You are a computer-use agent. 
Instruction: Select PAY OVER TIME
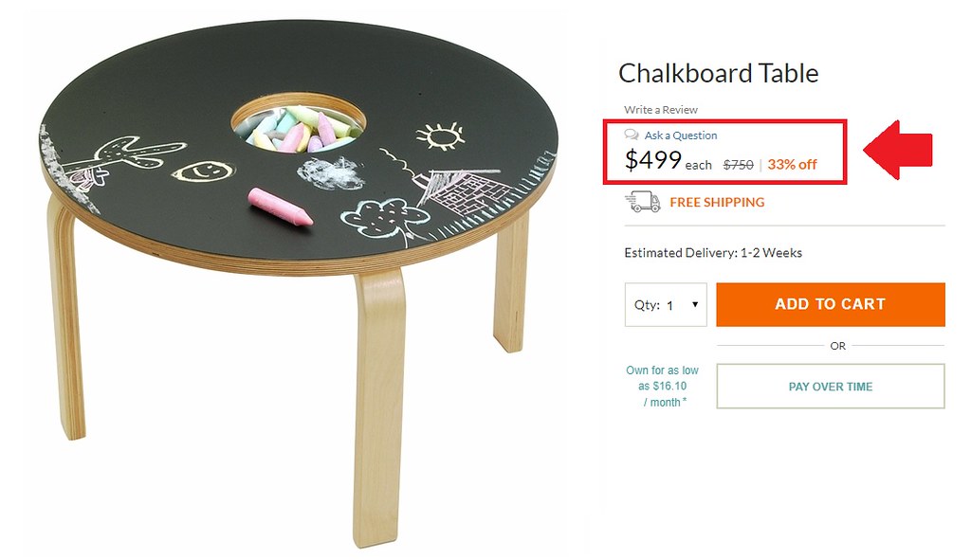pos(830,386)
